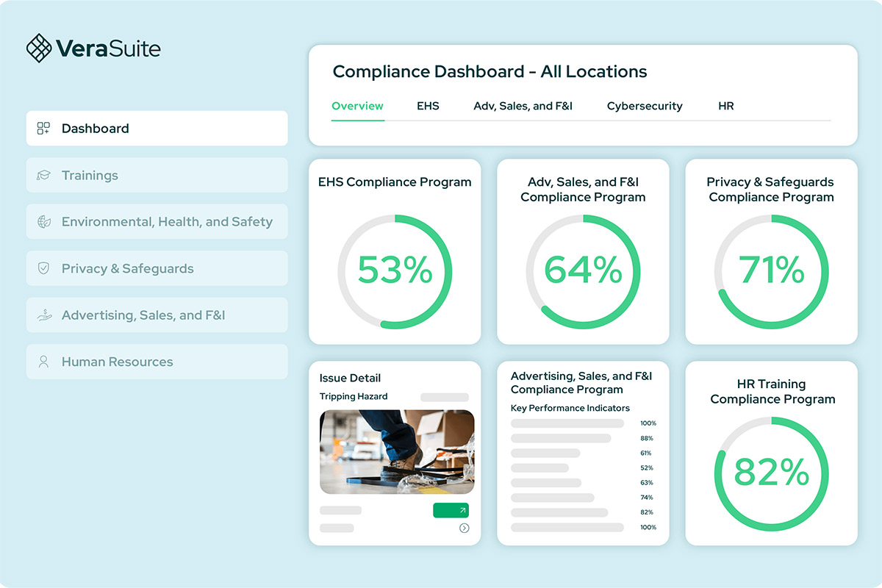882x588 pixels.
Task: Click the Privacy & Safeguards Compliance Program title
Action: 771,190
